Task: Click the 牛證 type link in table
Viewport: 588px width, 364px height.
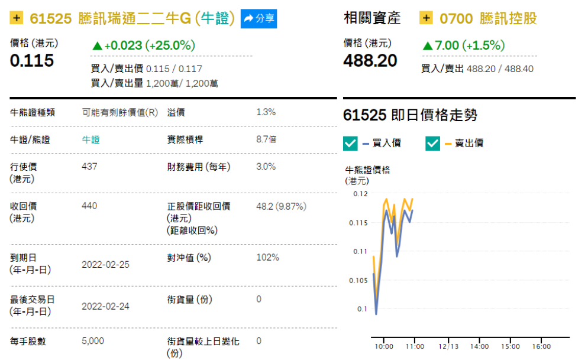Action: (91, 139)
